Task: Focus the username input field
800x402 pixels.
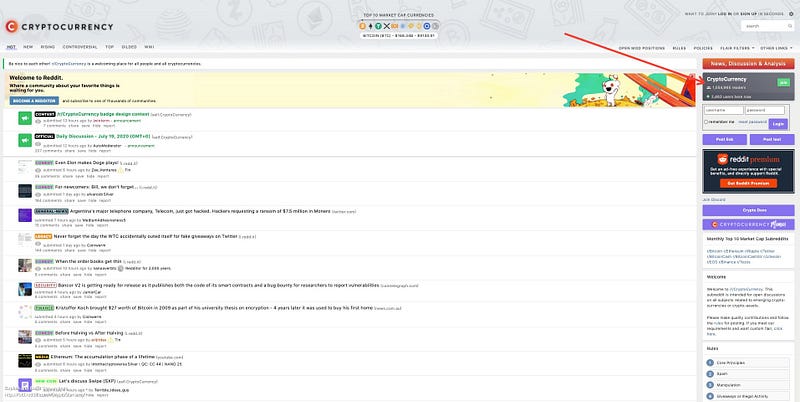Action: point(723,110)
